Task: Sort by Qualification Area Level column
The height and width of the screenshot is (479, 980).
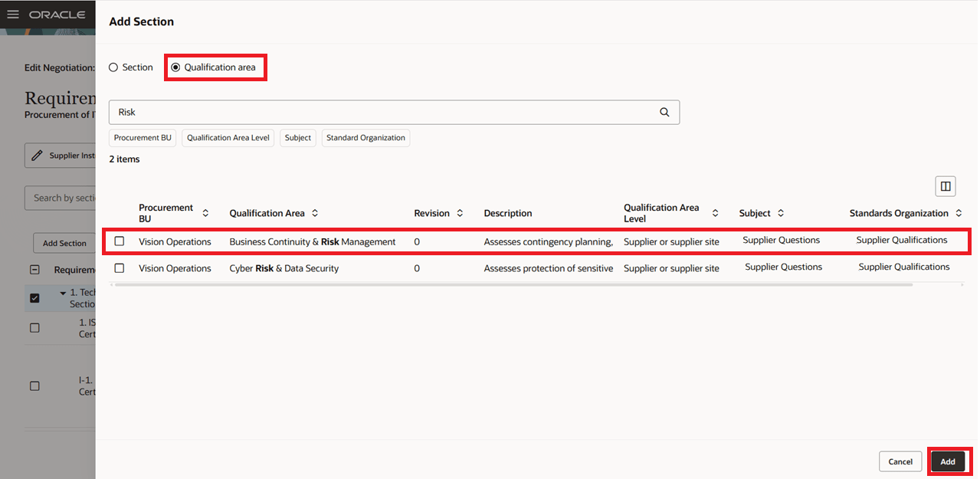Action: pyautogui.click(x=715, y=213)
